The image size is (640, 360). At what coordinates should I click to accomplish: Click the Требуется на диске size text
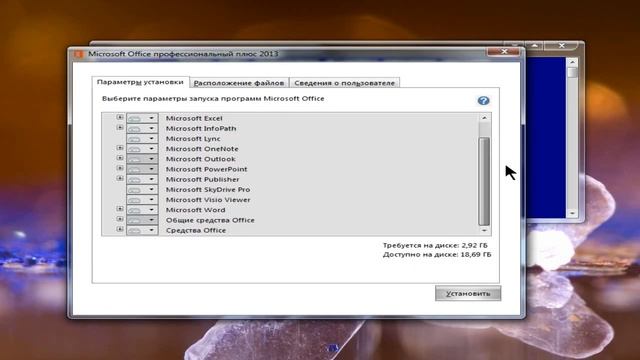[435, 245]
